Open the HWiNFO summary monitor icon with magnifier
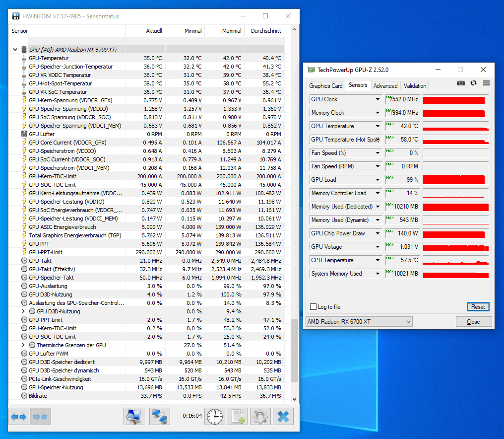The height and width of the screenshot is (439, 504). (x=134, y=417)
